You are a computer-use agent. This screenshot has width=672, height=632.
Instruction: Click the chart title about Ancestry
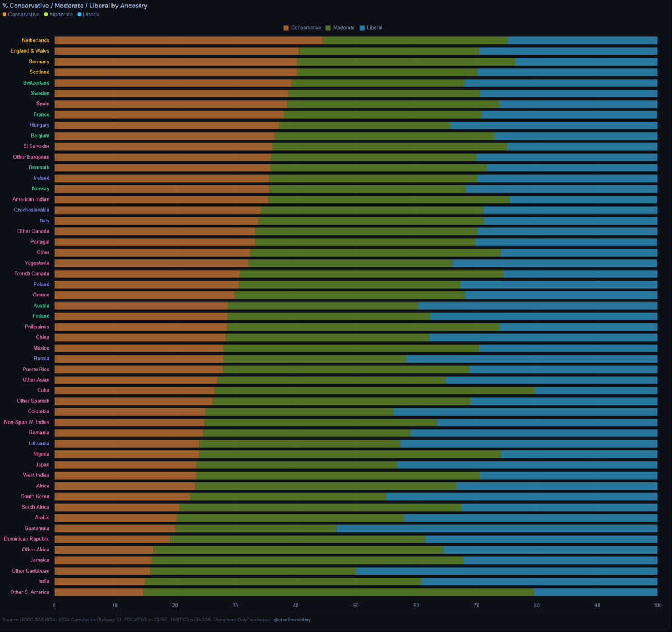tap(75, 6)
